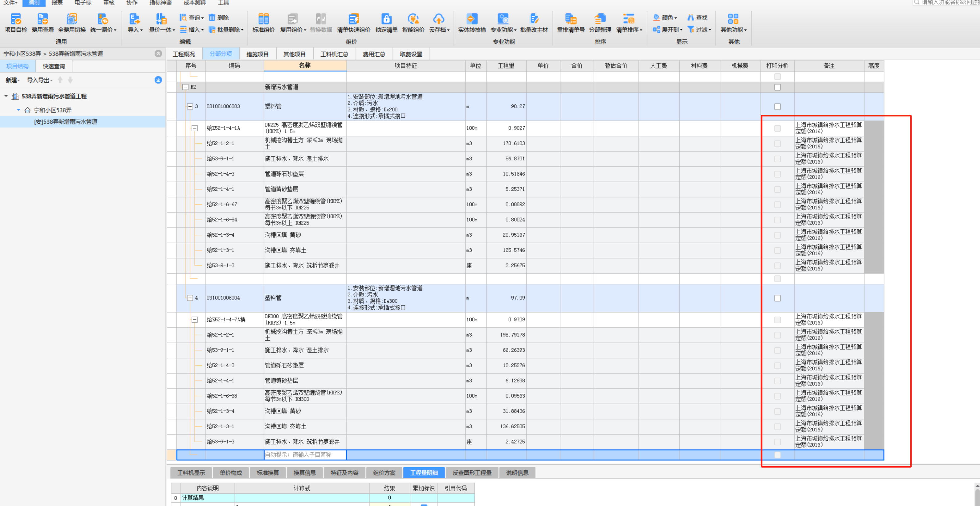Open the 过滤 filter dropdown
Screen dimensions: 980x506
(699, 30)
